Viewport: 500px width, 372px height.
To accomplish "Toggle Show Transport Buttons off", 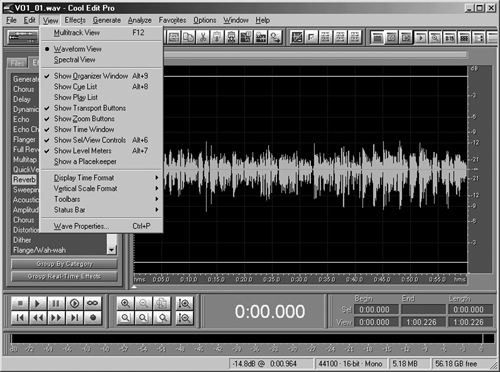I will tap(101, 108).
